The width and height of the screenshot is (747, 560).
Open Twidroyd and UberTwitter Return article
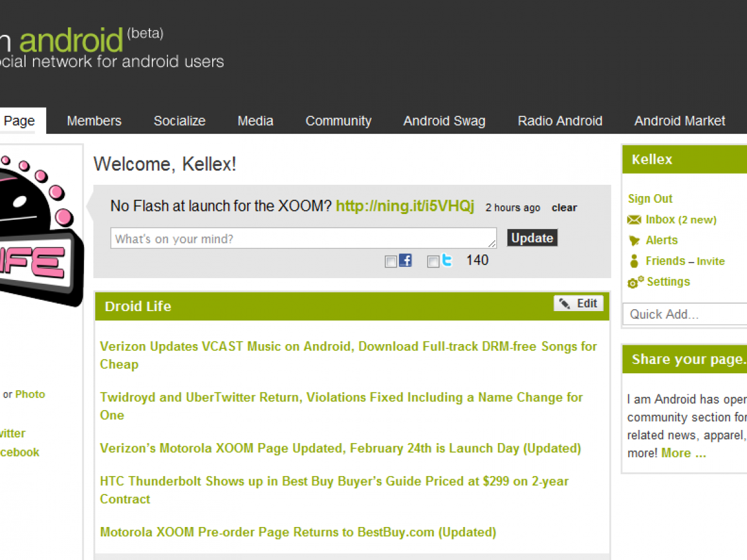pyautogui.click(x=341, y=406)
